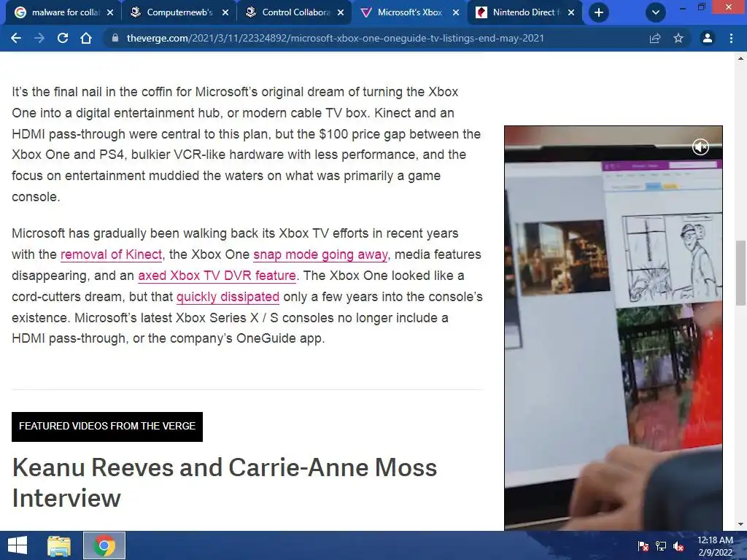747x560 pixels.
Task: Click the scrollbar up arrow
Action: coord(740,58)
